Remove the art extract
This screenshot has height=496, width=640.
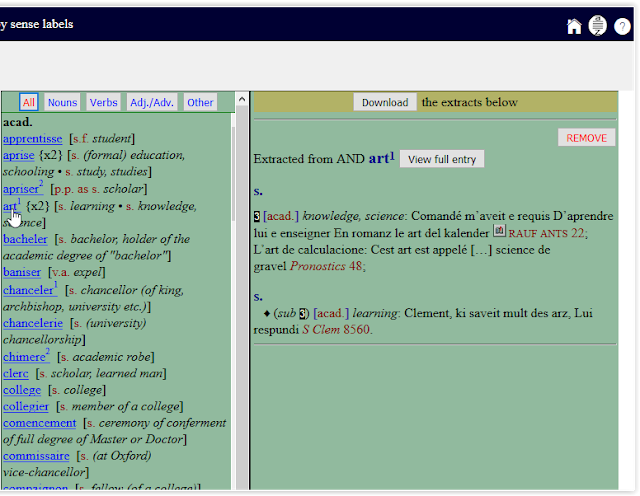586,138
